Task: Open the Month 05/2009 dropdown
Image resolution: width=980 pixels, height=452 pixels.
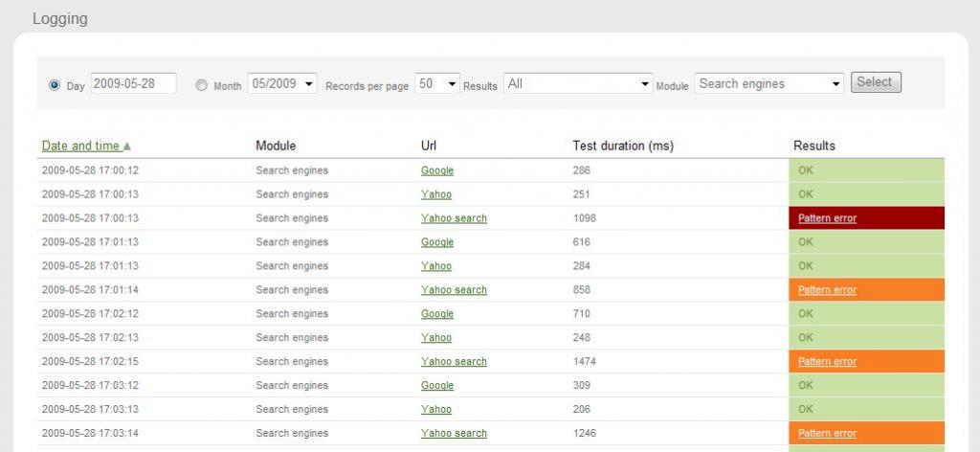Action: coord(282,84)
